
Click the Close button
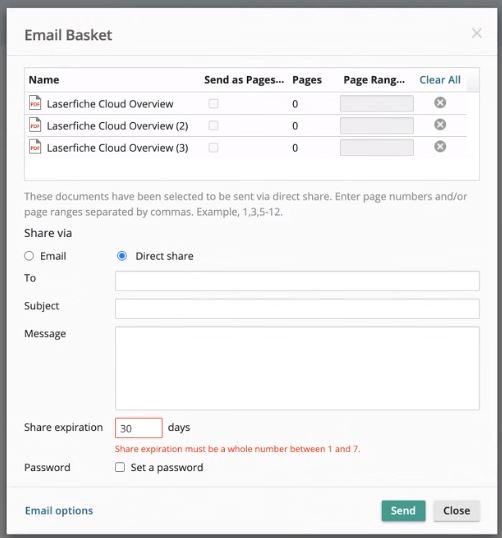coord(456,511)
